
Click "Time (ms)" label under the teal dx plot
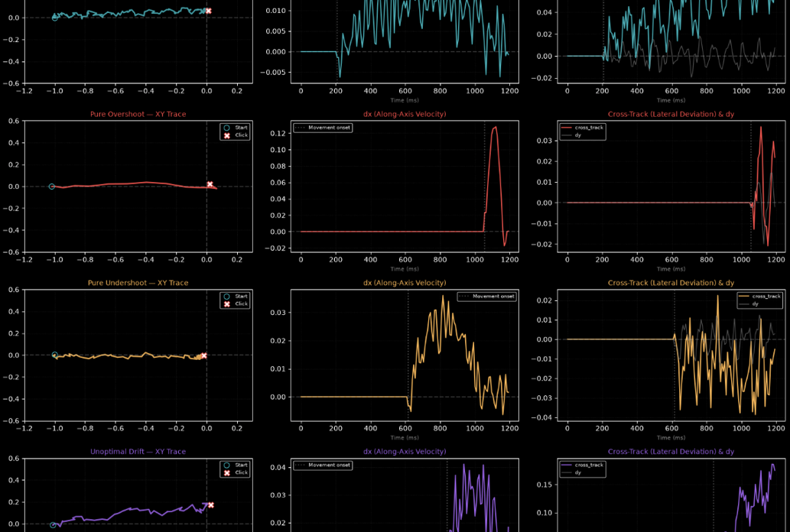click(x=405, y=100)
